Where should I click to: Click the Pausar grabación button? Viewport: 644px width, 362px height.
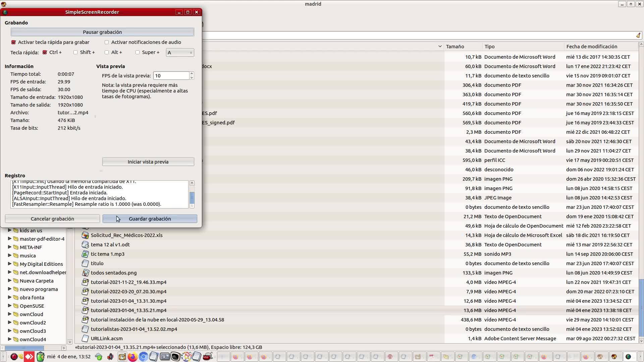pyautogui.click(x=102, y=32)
